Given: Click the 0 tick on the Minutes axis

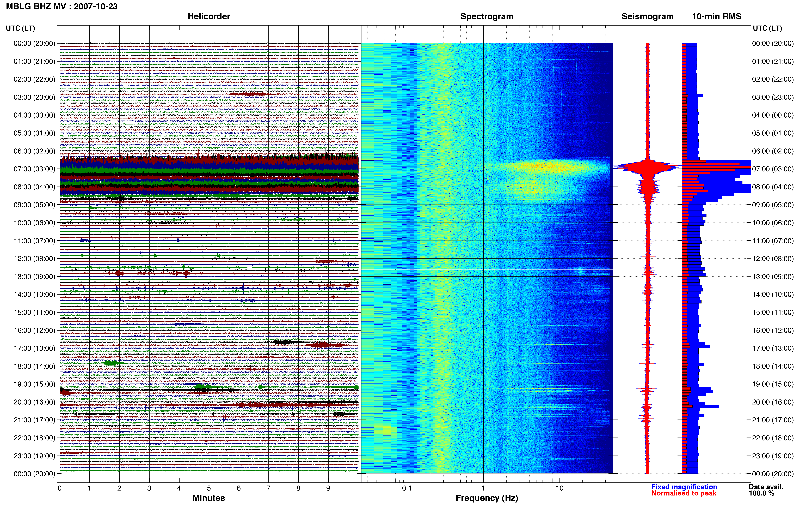Looking at the screenshot, I should (x=59, y=488).
